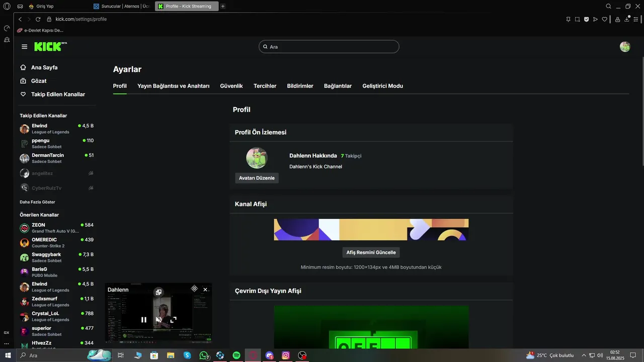Open OMEREDIC Counter-Strike 2 channel
Viewport: 644px width, 362px height.
[56, 243]
